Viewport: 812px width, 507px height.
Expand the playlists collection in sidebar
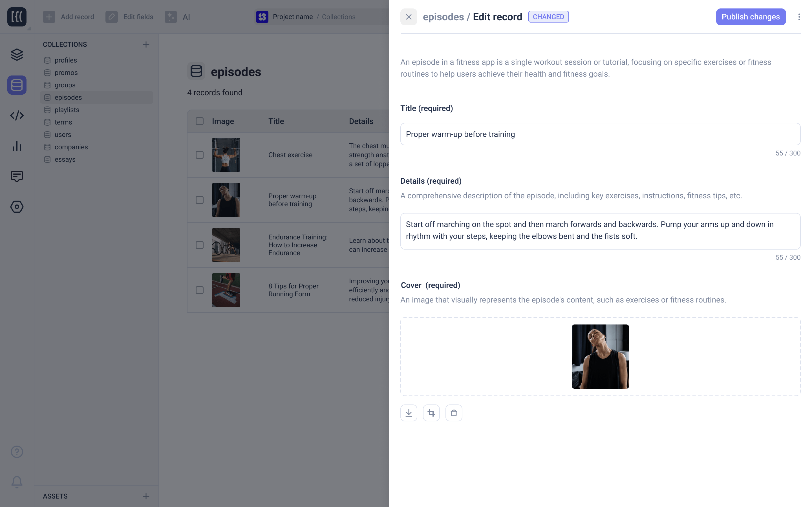tap(67, 109)
